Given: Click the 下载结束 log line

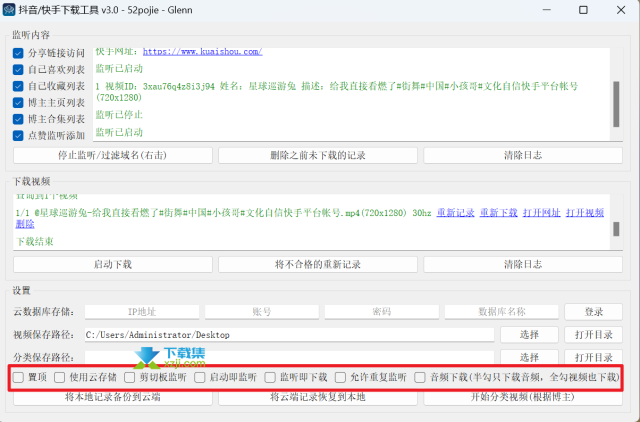Looking at the screenshot, I should point(35,242).
